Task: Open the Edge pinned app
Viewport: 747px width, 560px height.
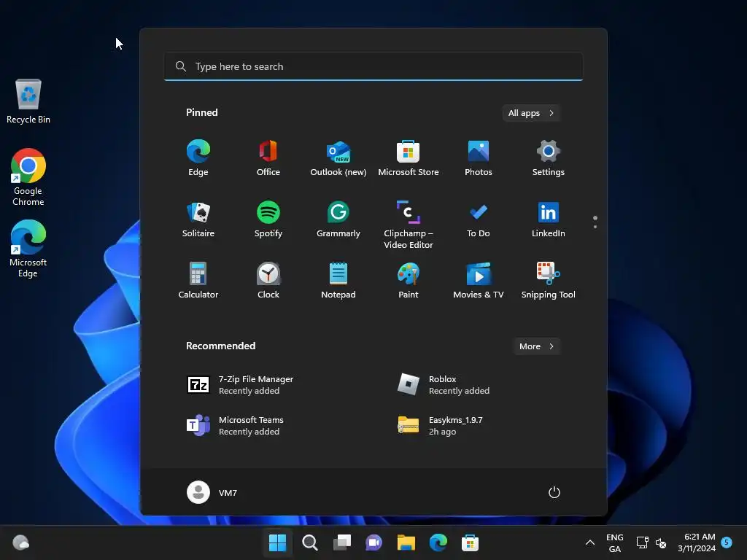Action: point(198,158)
